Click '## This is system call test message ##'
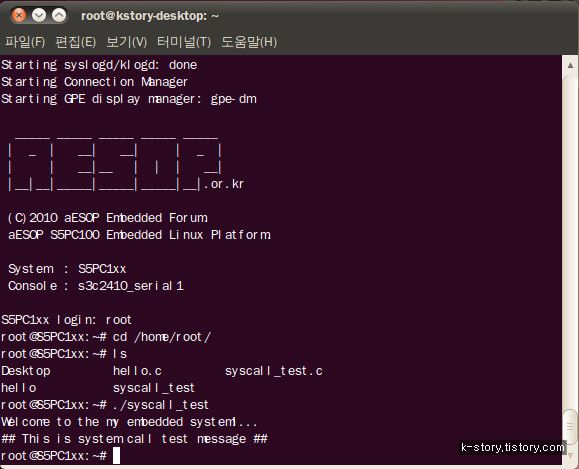Viewport: 579px width, 469px height. coord(134,439)
